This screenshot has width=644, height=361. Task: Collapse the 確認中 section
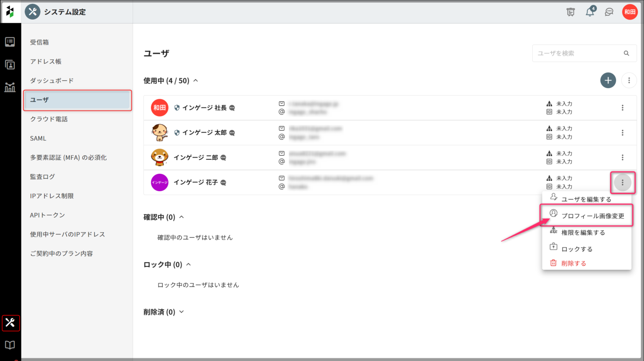point(182,217)
